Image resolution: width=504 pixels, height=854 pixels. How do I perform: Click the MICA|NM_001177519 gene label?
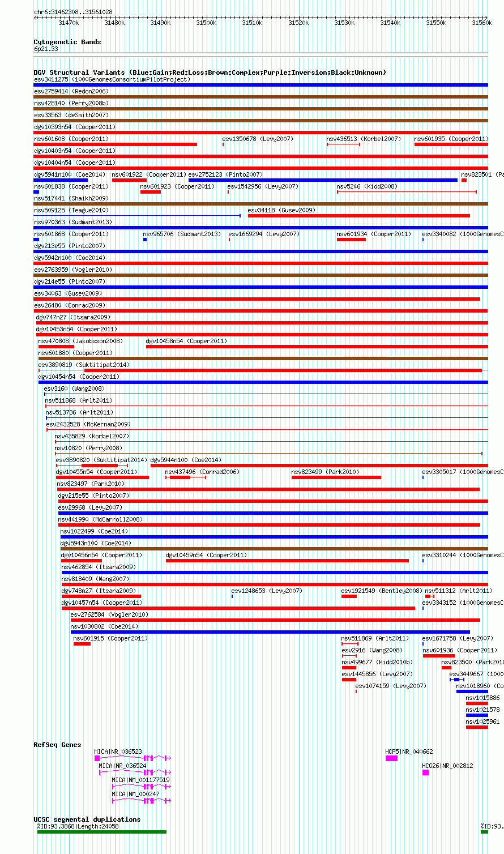click(140, 780)
